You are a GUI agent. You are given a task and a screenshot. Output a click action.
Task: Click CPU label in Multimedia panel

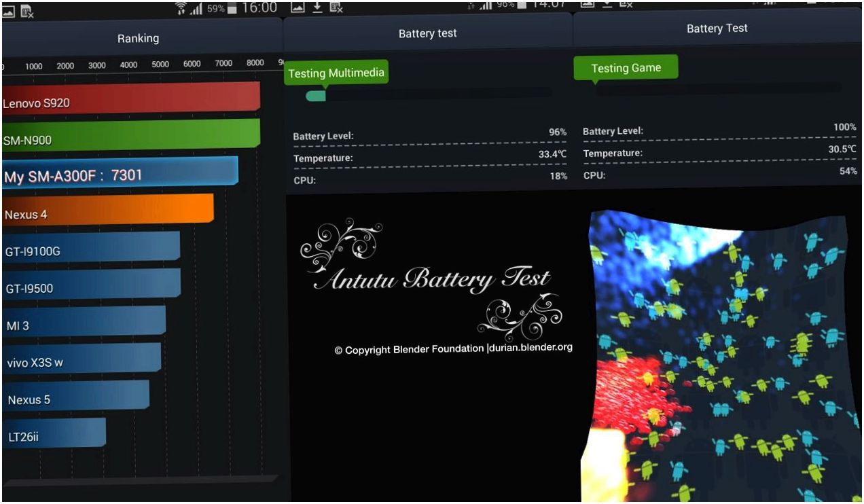click(304, 181)
